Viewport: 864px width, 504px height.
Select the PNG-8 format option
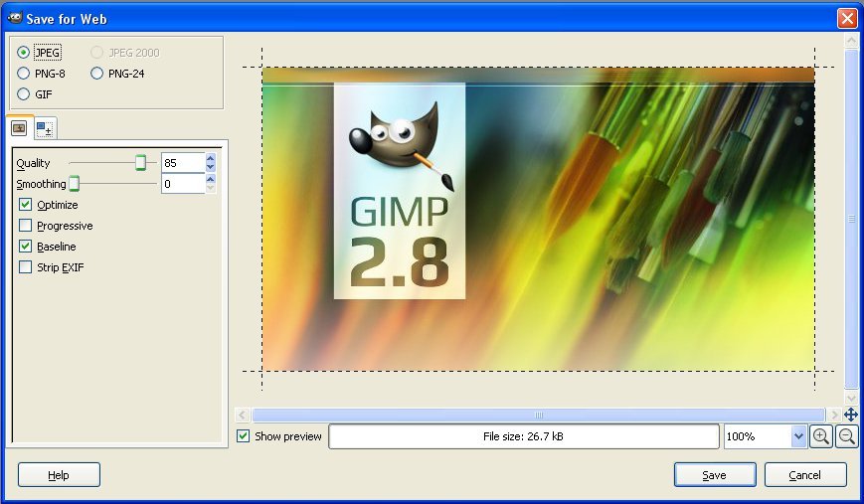[x=23, y=74]
